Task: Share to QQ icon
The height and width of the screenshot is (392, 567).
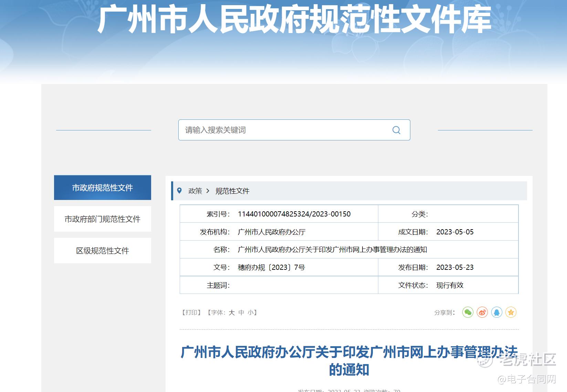Action: [496, 312]
